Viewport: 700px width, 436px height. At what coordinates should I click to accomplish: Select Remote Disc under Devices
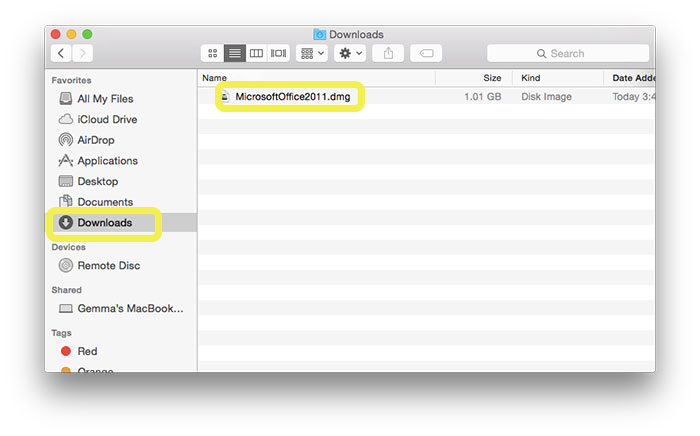pos(108,266)
